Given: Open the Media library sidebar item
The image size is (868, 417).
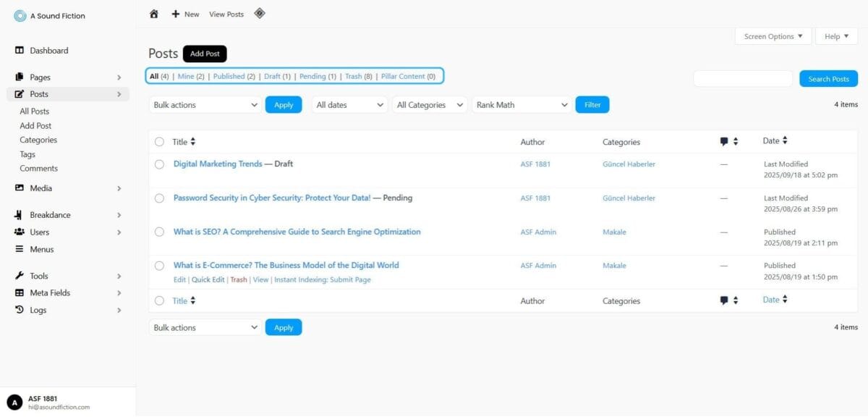Looking at the screenshot, I should 41,188.
